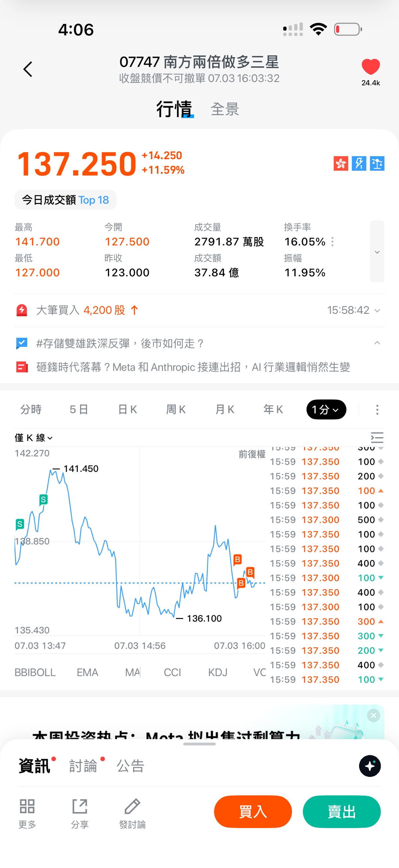Tap the 07747 南方兩倍做多三星 title
The width and height of the screenshot is (399, 868).
[199, 62]
